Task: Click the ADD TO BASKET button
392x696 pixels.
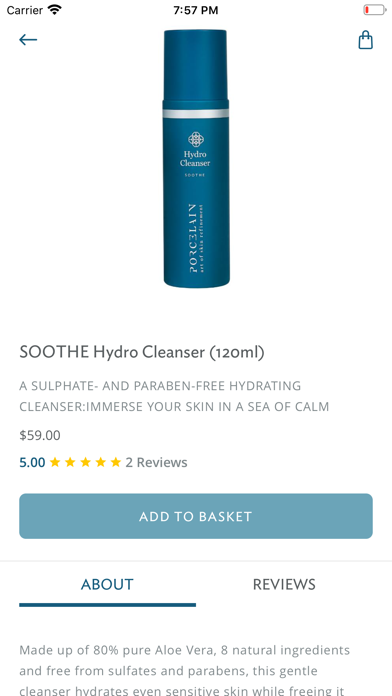Action: click(196, 516)
